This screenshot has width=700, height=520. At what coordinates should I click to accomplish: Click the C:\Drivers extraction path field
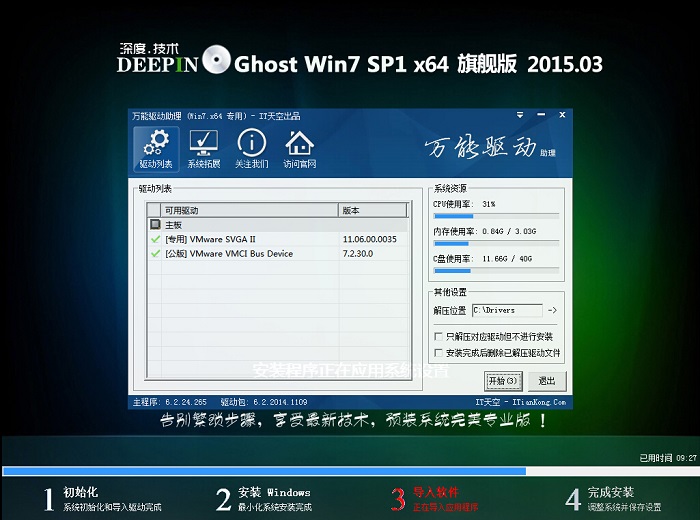tap(505, 311)
